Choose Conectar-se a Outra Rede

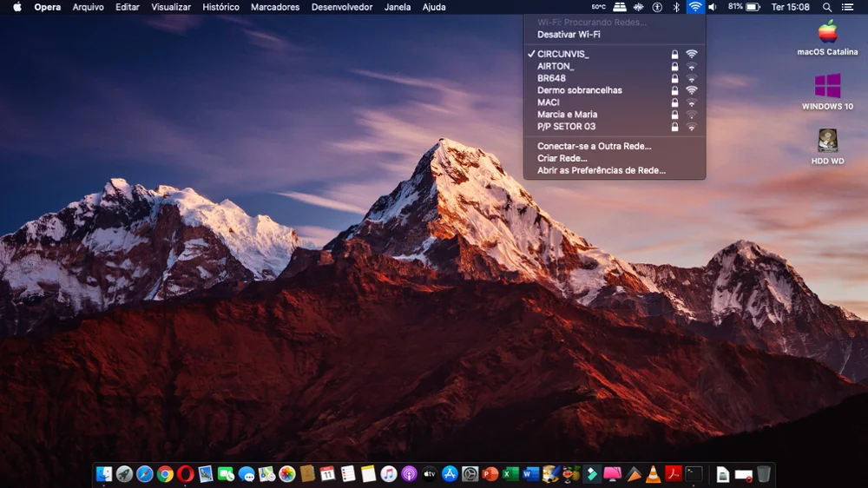[x=594, y=146]
